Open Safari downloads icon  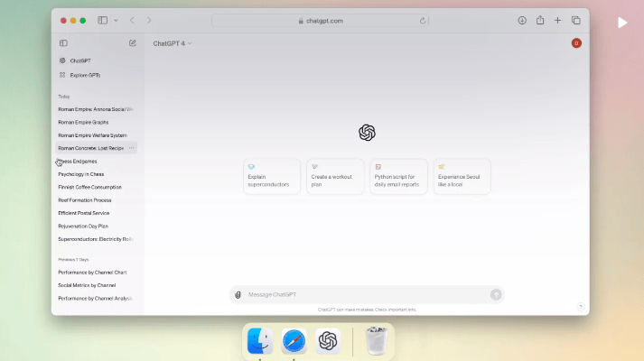[522, 21]
